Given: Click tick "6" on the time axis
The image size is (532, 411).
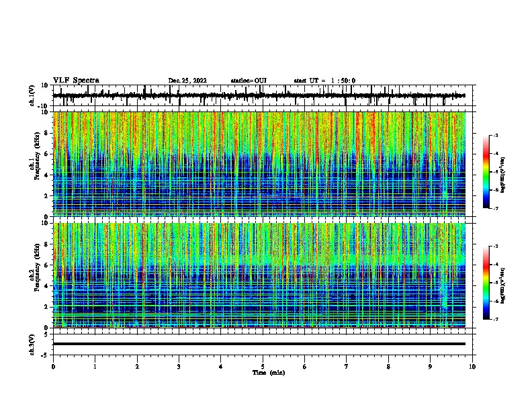Looking at the screenshot, I should 305,367.
